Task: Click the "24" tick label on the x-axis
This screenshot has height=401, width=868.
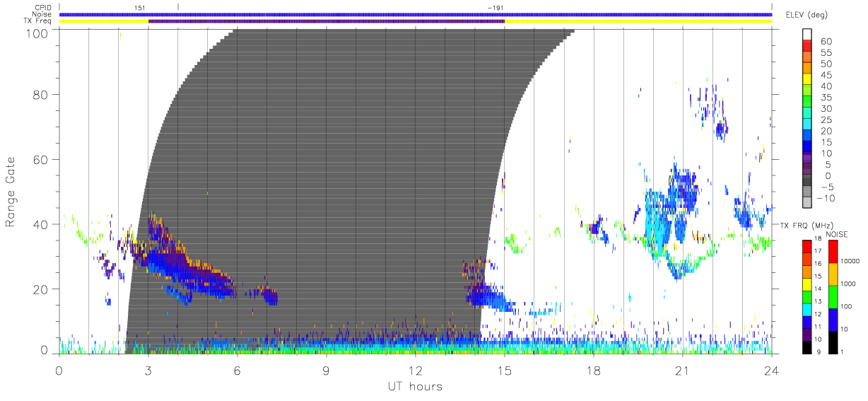Action: pos(771,370)
